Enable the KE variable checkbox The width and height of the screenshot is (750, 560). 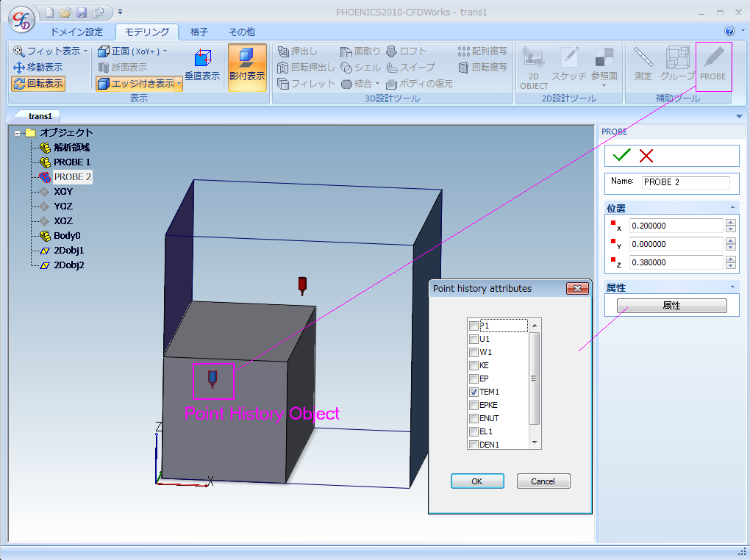pyautogui.click(x=474, y=365)
